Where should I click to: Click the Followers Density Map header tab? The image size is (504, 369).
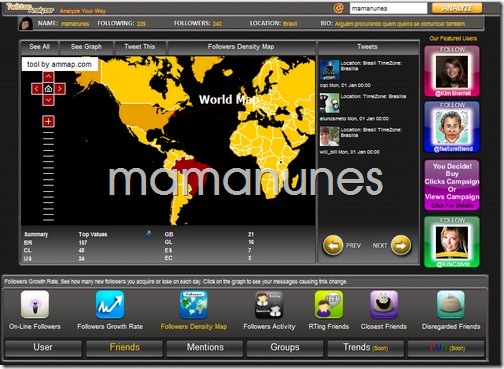(241, 47)
